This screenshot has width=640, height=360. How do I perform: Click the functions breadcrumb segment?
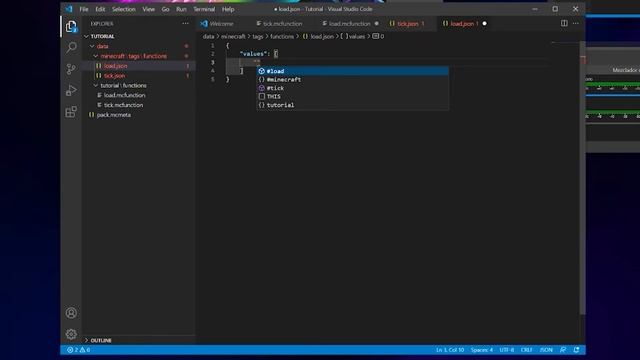click(282, 36)
